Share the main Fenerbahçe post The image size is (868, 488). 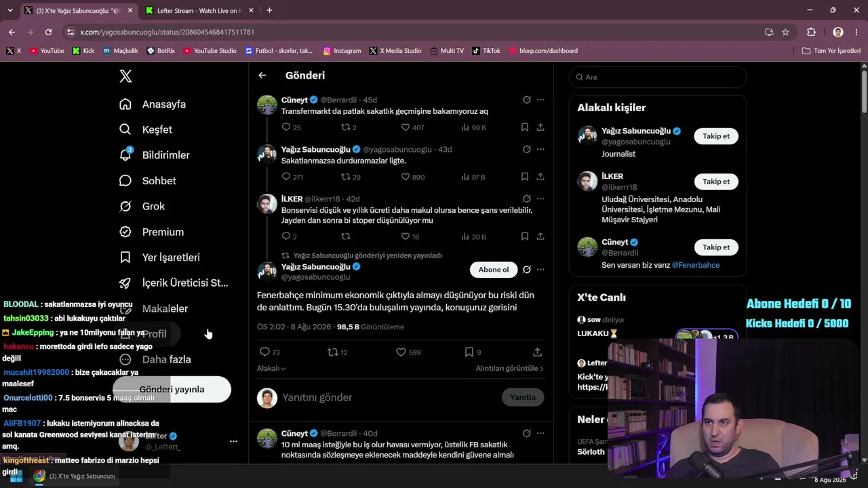coord(537,352)
